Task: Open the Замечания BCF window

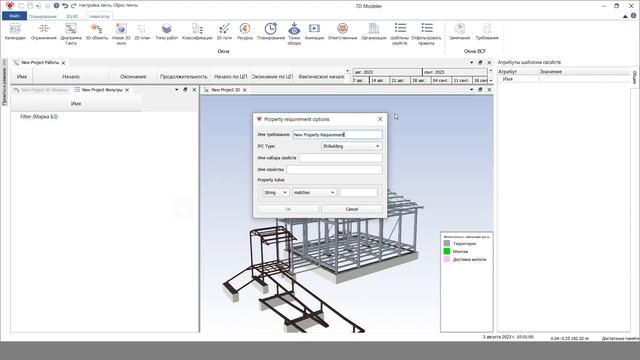Action: pos(460,31)
